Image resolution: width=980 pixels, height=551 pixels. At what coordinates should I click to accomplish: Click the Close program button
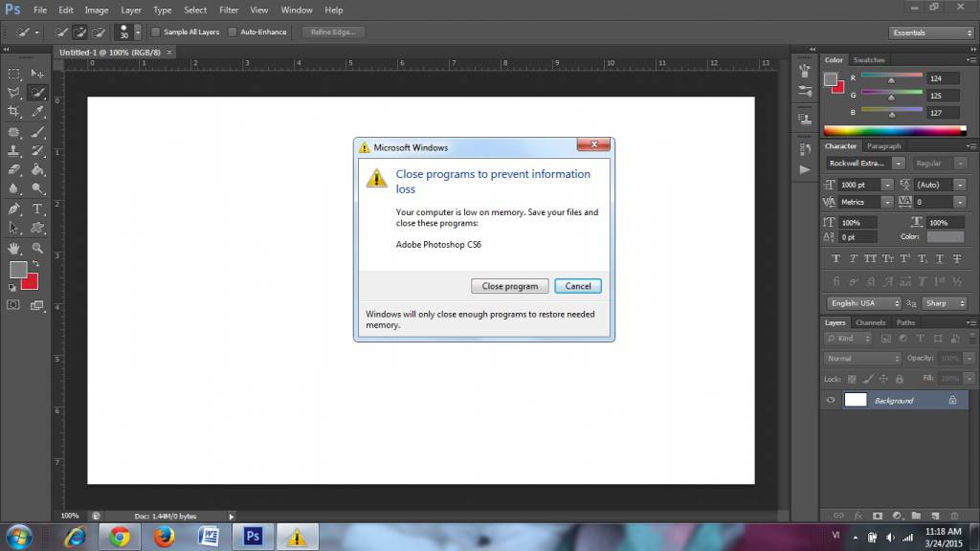click(509, 286)
